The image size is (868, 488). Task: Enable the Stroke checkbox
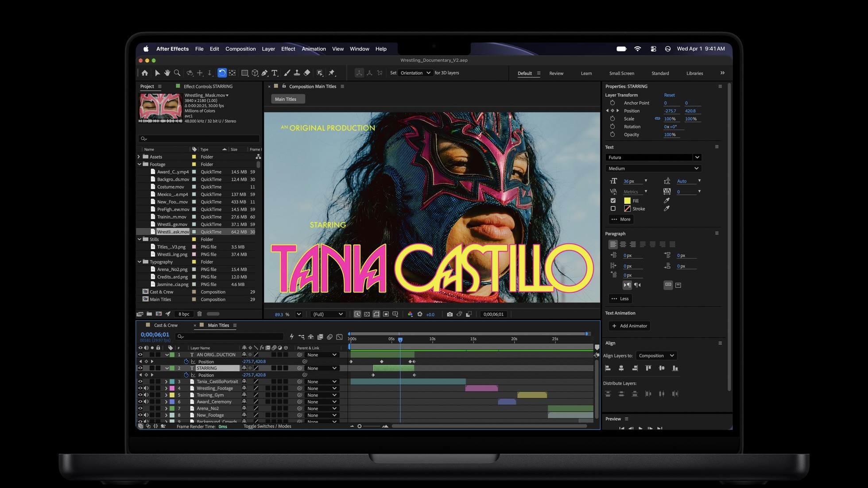613,208
